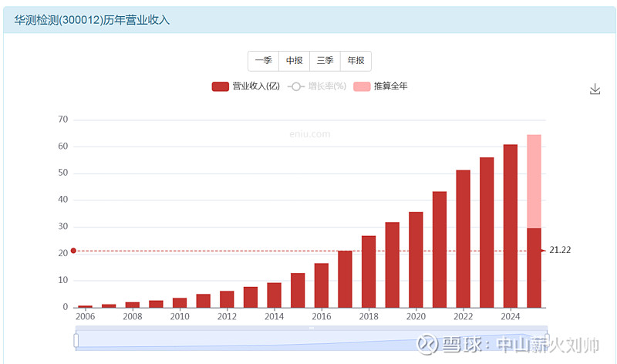Click the 2023 revenue bar
The width and height of the screenshot is (617, 364).
pyautogui.click(x=487, y=232)
